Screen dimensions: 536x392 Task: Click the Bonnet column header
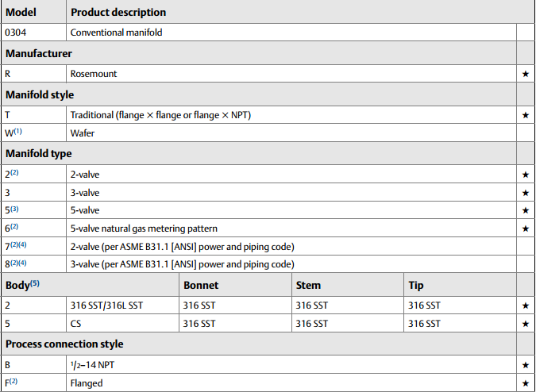coord(200,285)
